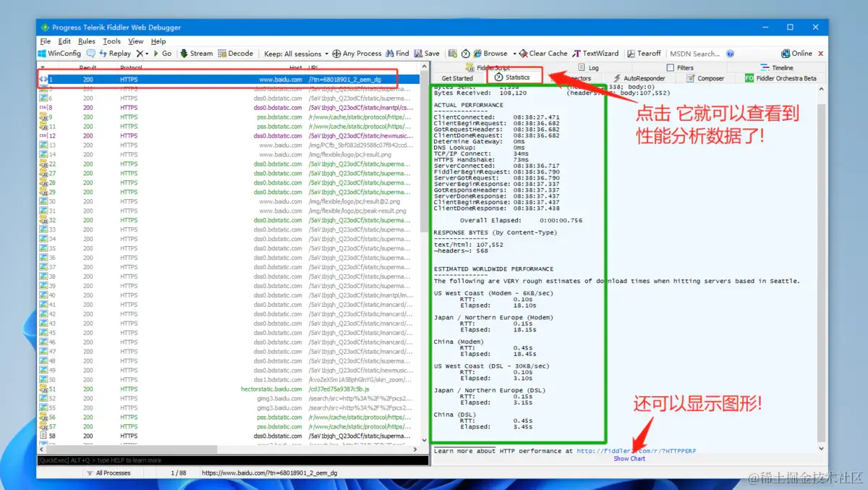The height and width of the screenshot is (490, 868).
Task: Select session 58 dss0.bdstatic.com row
Action: [228, 436]
